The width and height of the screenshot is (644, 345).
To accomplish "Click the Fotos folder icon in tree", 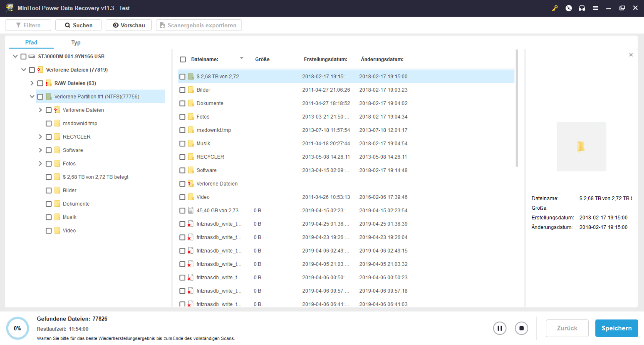I will pos(57,163).
